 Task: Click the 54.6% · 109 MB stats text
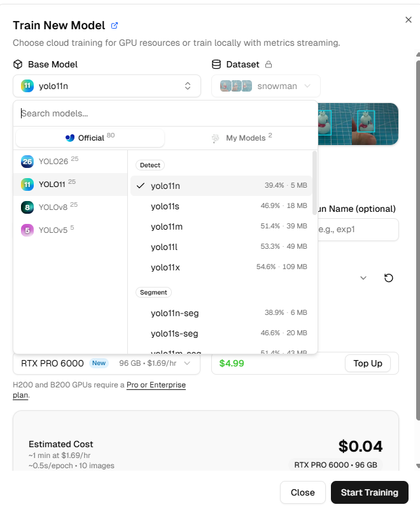point(281,267)
